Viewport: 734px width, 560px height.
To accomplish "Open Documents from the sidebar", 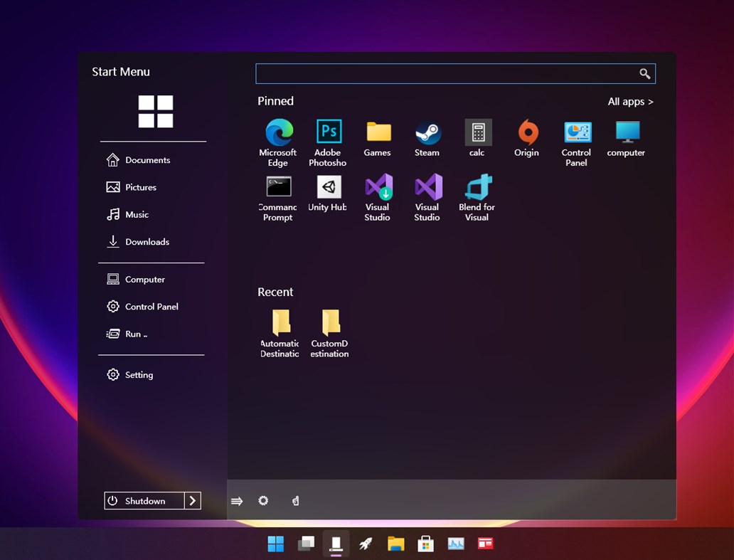I will pos(147,159).
